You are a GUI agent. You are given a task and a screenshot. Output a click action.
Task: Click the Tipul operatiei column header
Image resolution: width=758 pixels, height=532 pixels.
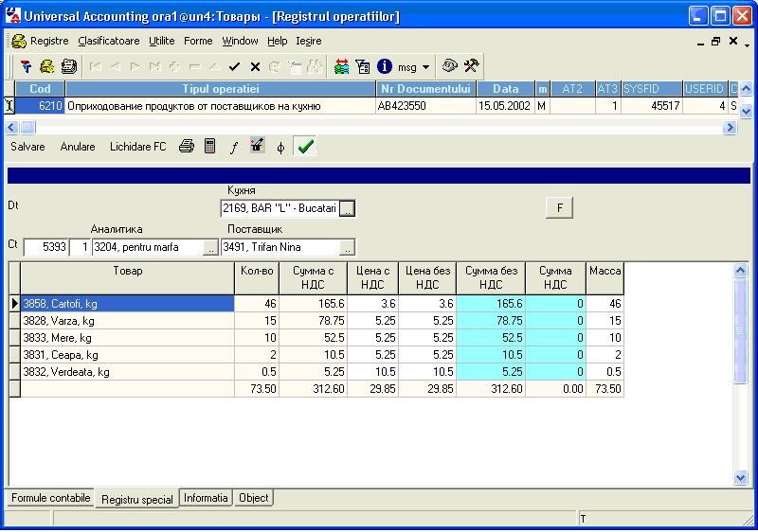(221, 89)
